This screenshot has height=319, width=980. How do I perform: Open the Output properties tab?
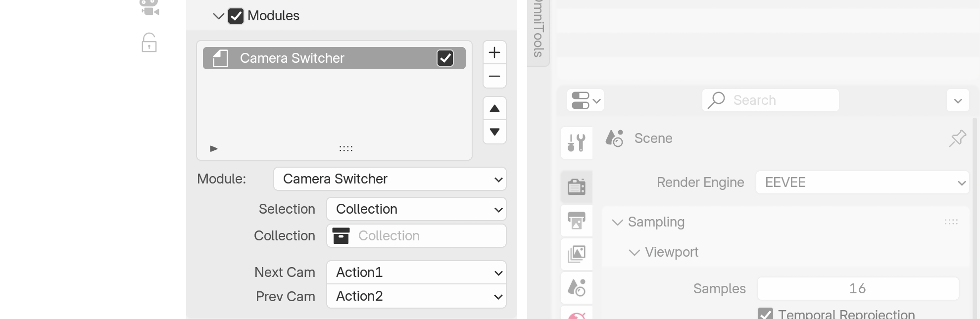point(577,220)
